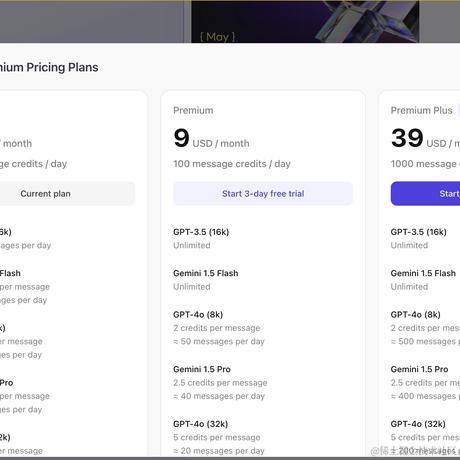Screen dimensions: 460x460
Task: Select GPT-4o (8k) in Premium Plus card
Action: coord(416,315)
